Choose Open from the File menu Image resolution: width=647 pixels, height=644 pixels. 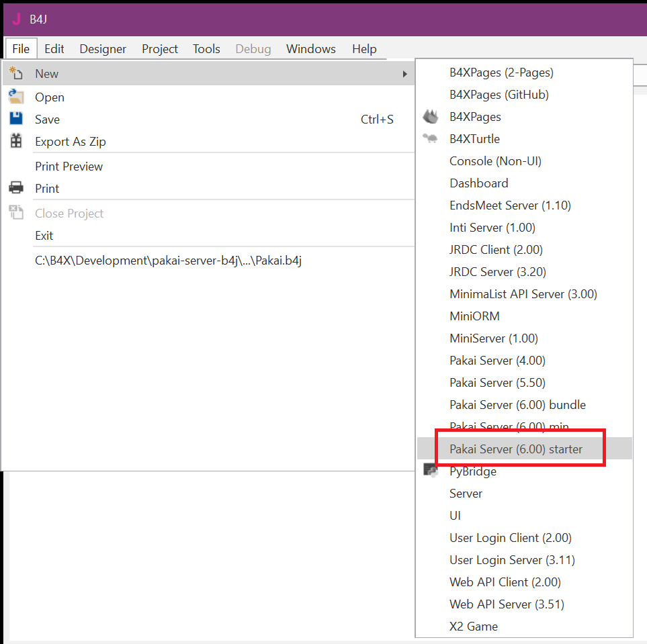point(208,97)
